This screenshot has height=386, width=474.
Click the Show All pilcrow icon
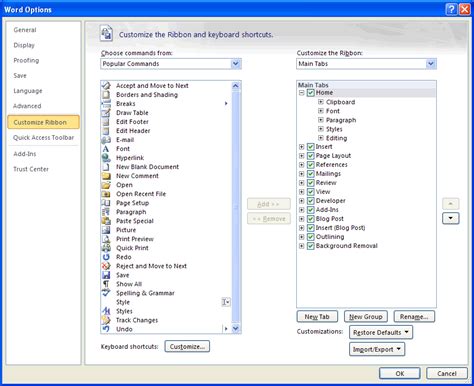(x=106, y=284)
